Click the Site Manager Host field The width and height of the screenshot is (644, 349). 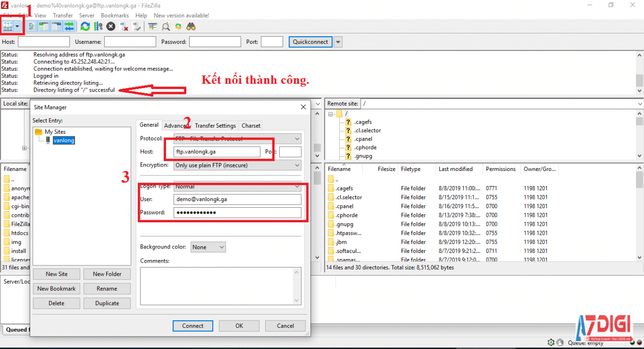pos(217,152)
